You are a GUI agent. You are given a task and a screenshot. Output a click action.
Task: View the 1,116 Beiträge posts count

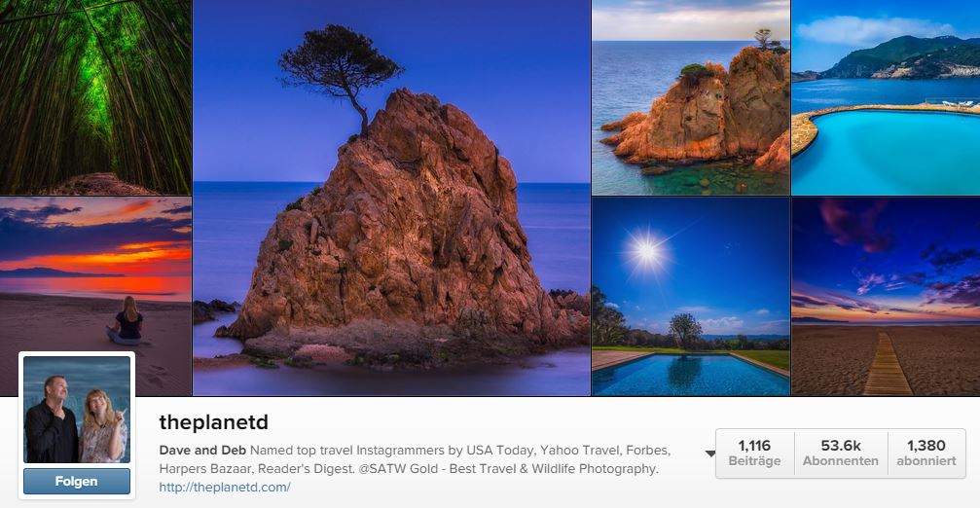(x=754, y=453)
